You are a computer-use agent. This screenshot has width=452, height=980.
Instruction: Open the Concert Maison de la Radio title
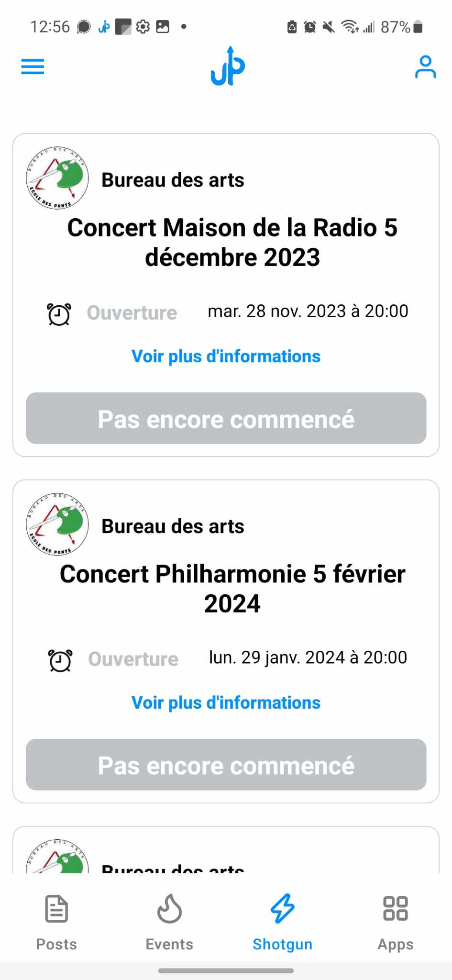[232, 242]
